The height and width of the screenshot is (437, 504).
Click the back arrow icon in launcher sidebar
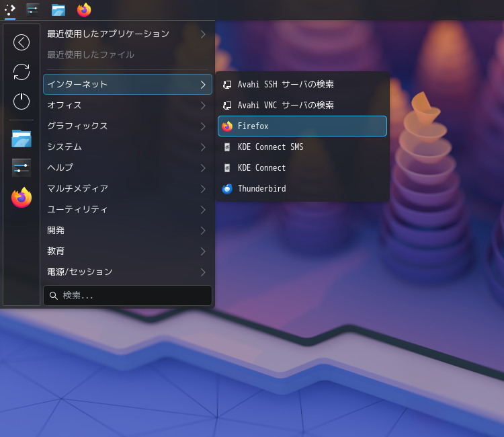22,42
